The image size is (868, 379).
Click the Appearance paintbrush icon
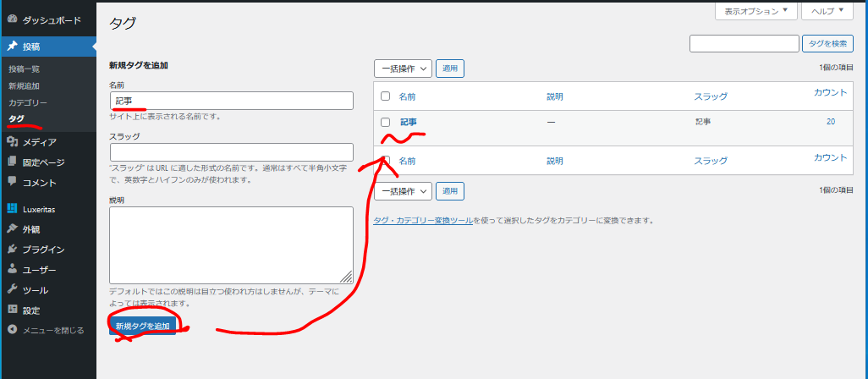(x=12, y=229)
